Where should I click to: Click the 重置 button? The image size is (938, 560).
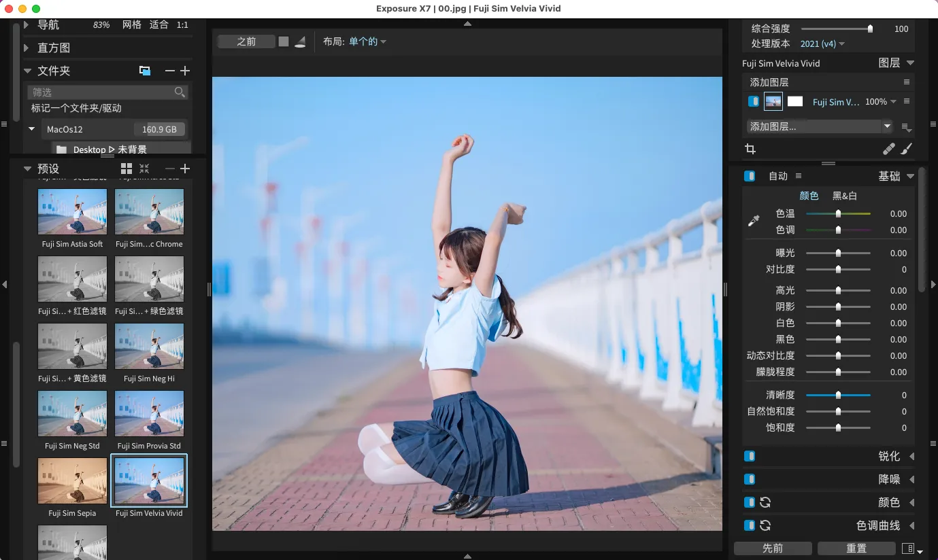(x=856, y=548)
